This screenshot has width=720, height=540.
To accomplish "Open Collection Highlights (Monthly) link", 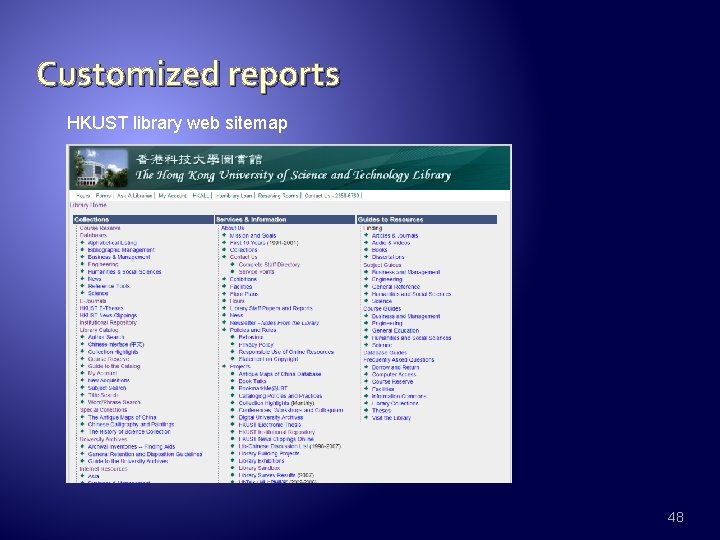I will 276,403.
